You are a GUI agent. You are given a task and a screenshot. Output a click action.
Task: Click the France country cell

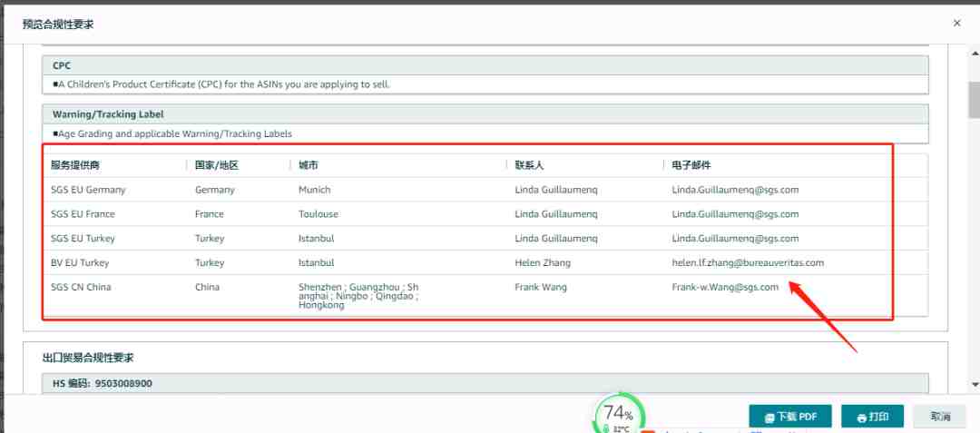pyautogui.click(x=209, y=213)
